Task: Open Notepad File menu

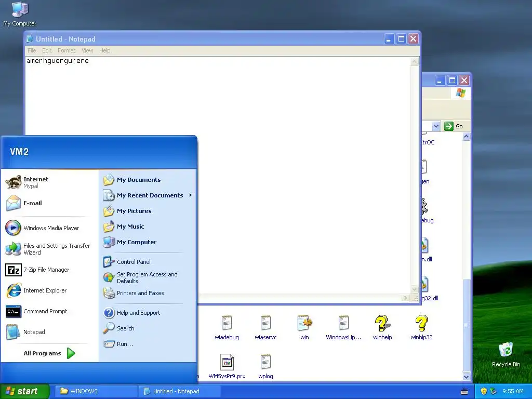Action: click(x=32, y=50)
